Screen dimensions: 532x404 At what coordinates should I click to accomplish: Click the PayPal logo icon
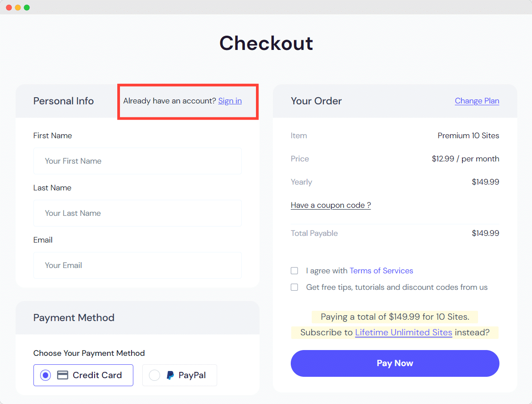[x=170, y=375]
